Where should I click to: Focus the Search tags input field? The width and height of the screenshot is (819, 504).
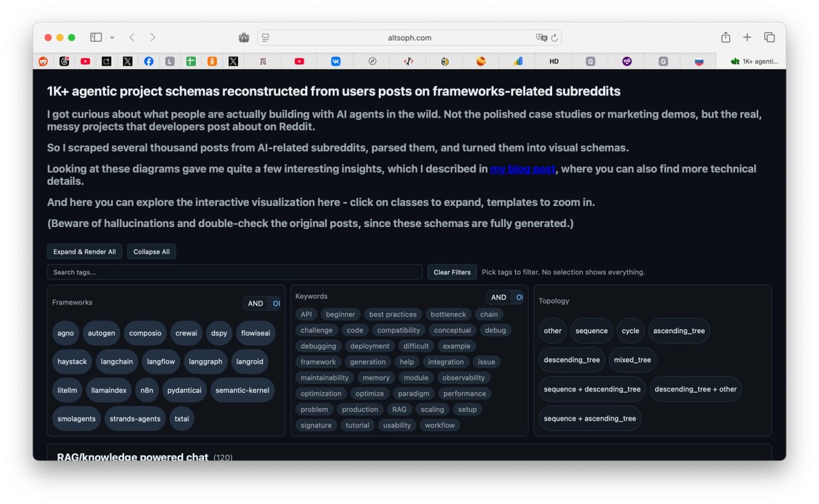tap(235, 272)
